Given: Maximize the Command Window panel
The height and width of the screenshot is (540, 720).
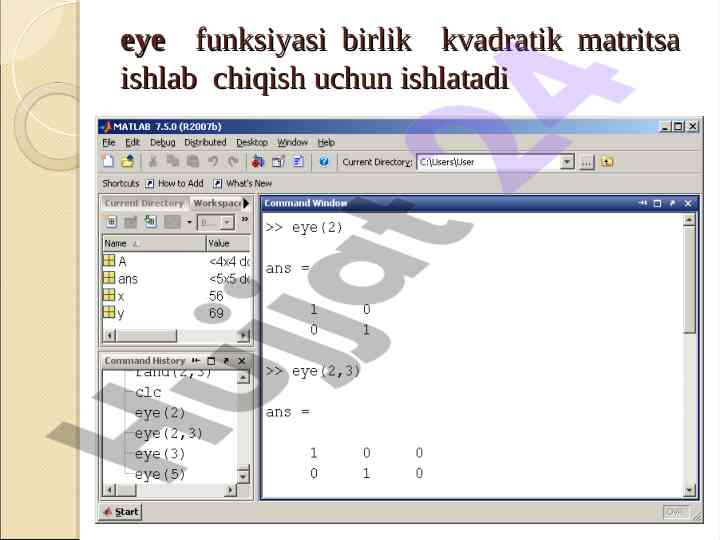Looking at the screenshot, I should click(657, 203).
